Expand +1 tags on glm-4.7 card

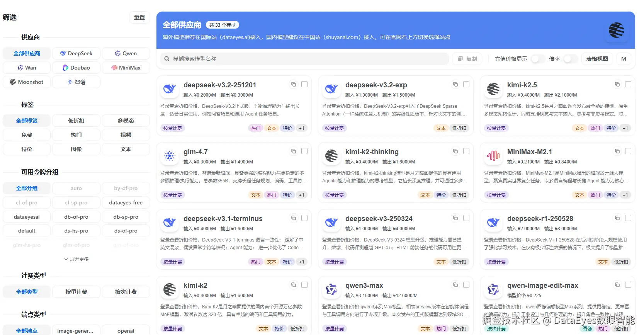point(302,195)
